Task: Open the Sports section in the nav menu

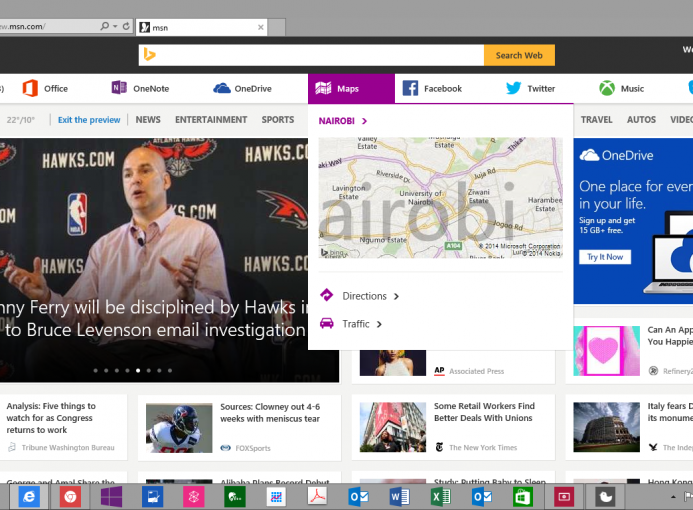Action: coord(278,120)
